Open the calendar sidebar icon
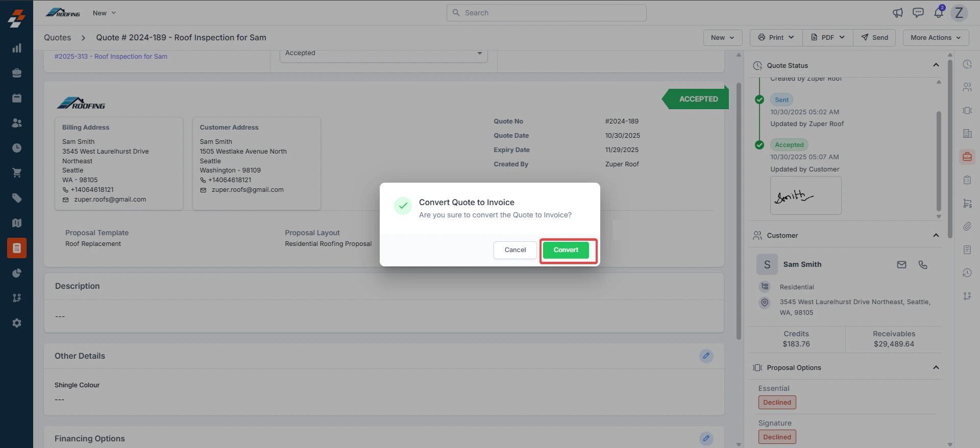The image size is (980, 448). 17,98
